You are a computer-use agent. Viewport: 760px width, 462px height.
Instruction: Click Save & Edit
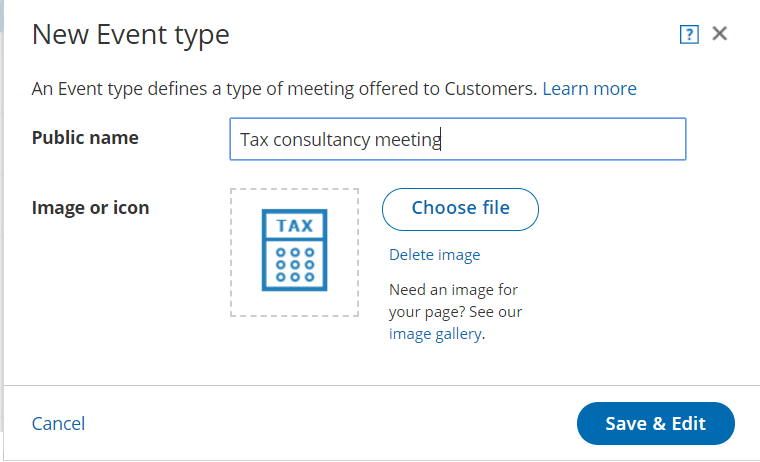point(655,423)
